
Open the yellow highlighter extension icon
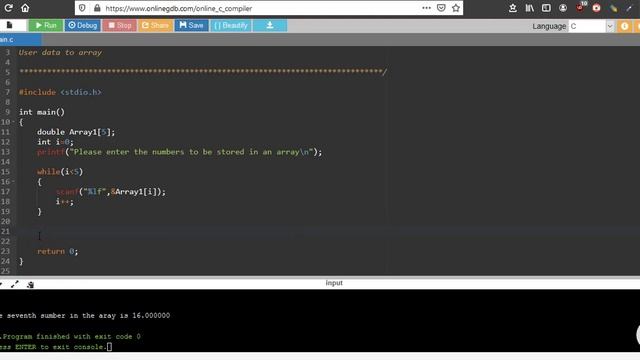click(x=613, y=8)
